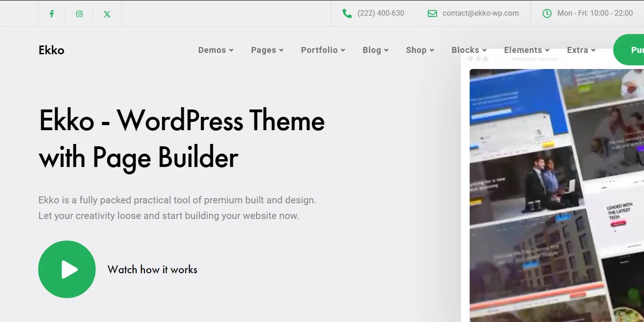The height and width of the screenshot is (322, 644).
Task: Expand the Elements dropdown
Action: [527, 50]
